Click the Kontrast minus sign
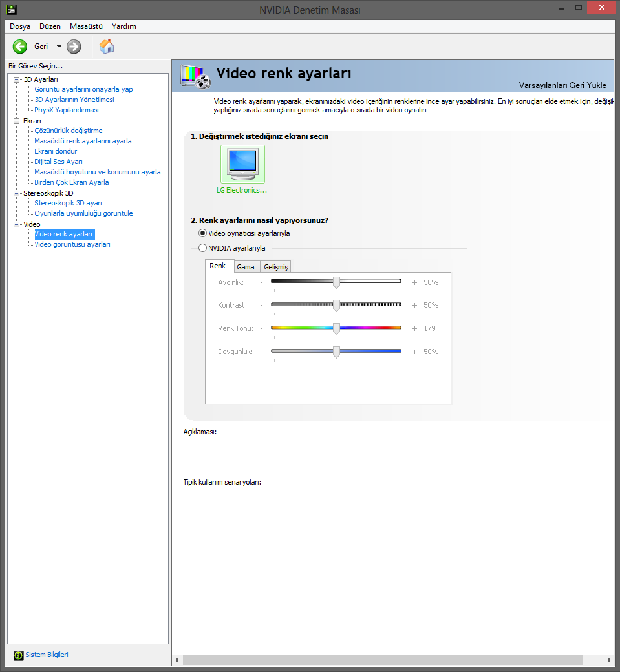The width and height of the screenshot is (620, 672). pyautogui.click(x=262, y=305)
